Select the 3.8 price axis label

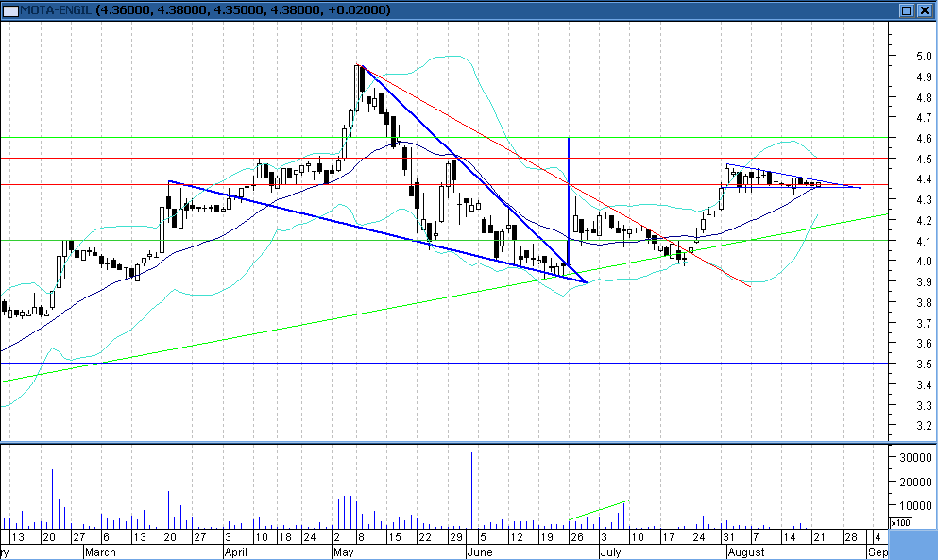924,303
